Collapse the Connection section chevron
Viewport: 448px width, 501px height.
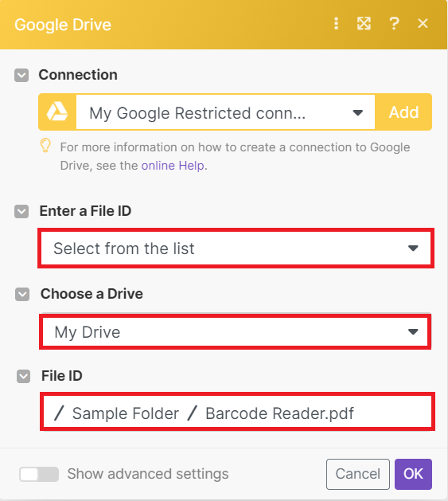point(21,76)
